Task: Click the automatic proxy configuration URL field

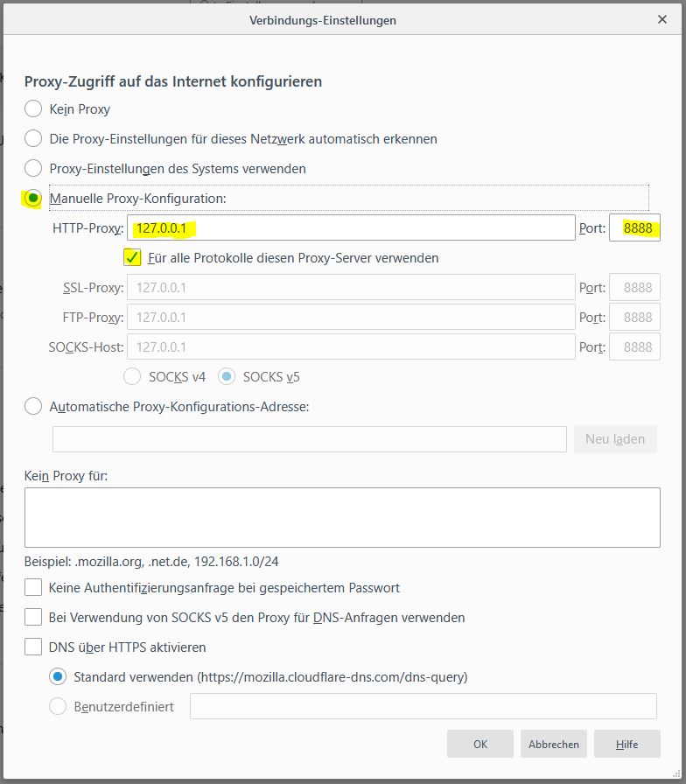Action: (x=309, y=439)
